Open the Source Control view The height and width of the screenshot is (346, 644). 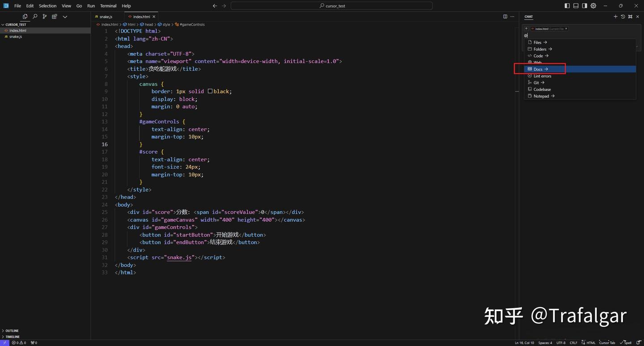click(45, 17)
